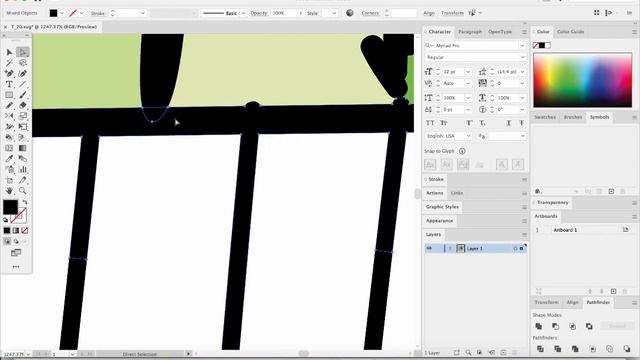Click Swap Fill and Stroke arrow
The height and width of the screenshot is (360, 640).
click(x=25, y=202)
